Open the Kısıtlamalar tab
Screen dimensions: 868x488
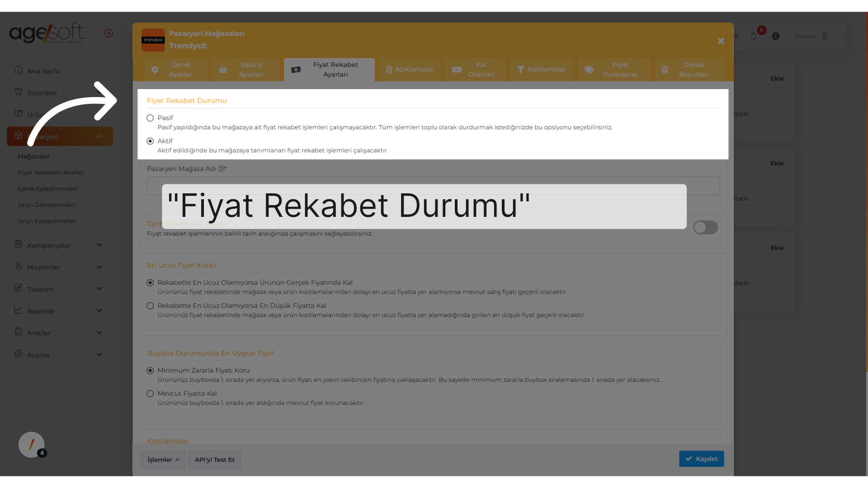(x=542, y=70)
